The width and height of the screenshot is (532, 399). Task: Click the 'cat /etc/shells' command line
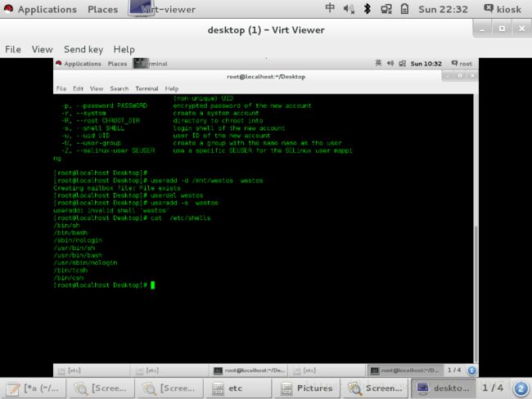tap(132, 218)
